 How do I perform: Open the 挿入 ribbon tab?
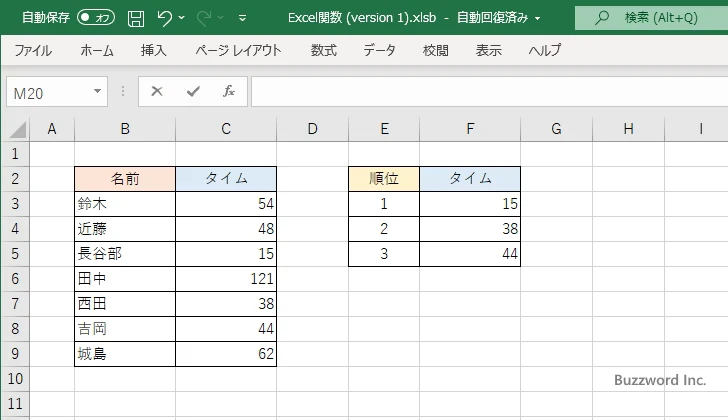(154, 50)
